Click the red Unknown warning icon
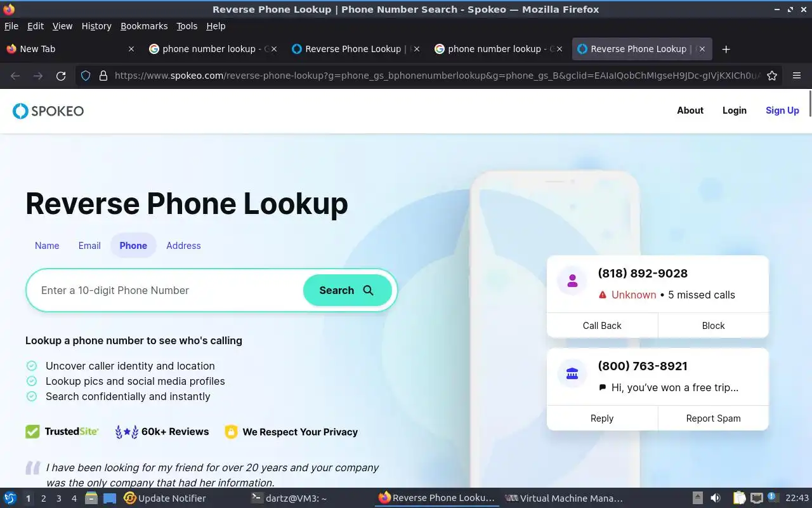The image size is (812, 508). tap(603, 295)
